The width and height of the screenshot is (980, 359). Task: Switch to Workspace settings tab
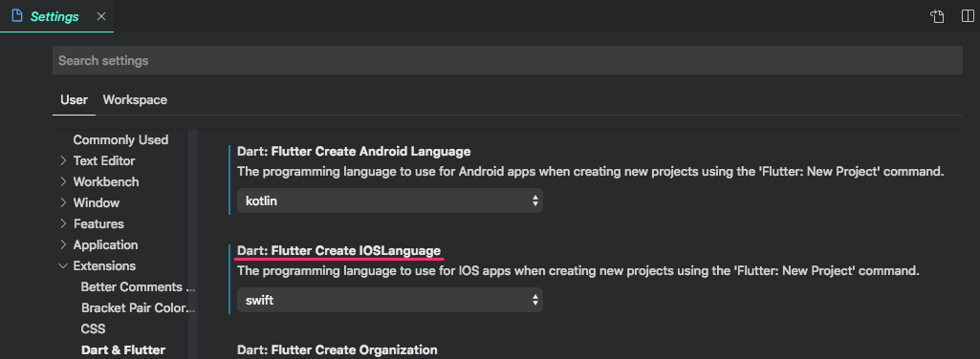(x=135, y=100)
